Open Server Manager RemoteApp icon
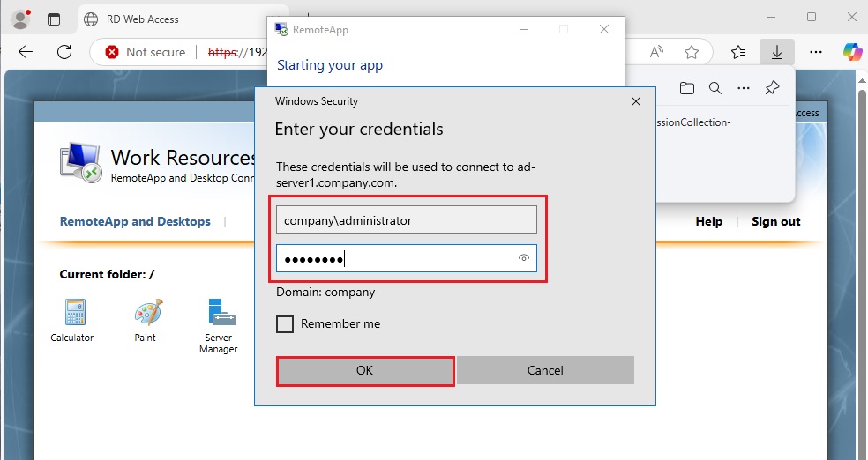This screenshot has height=460, width=868. coord(219,314)
